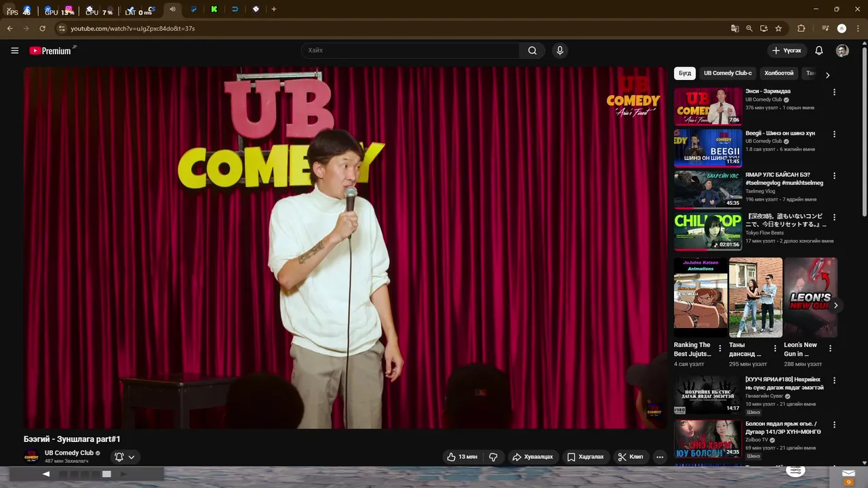Open ХУУЧ ЯРИА#180 video thumbnail
The image size is (868, 488).
point(708,394)
